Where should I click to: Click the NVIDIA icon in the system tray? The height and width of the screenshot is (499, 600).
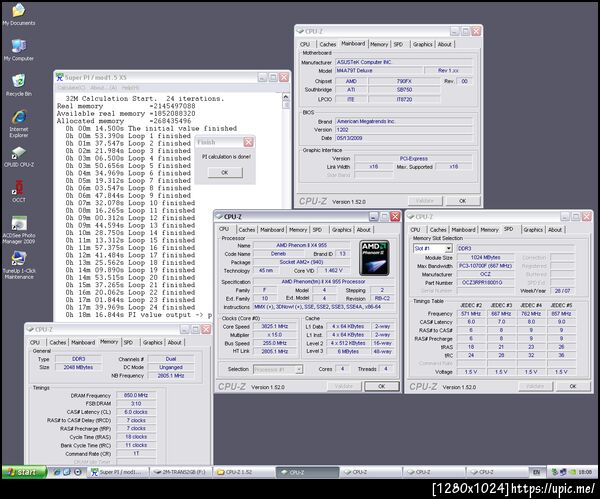coord(572,472)
